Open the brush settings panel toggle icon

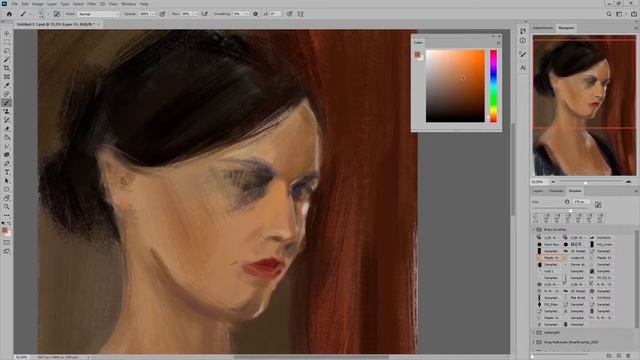(x=57, y=14)
